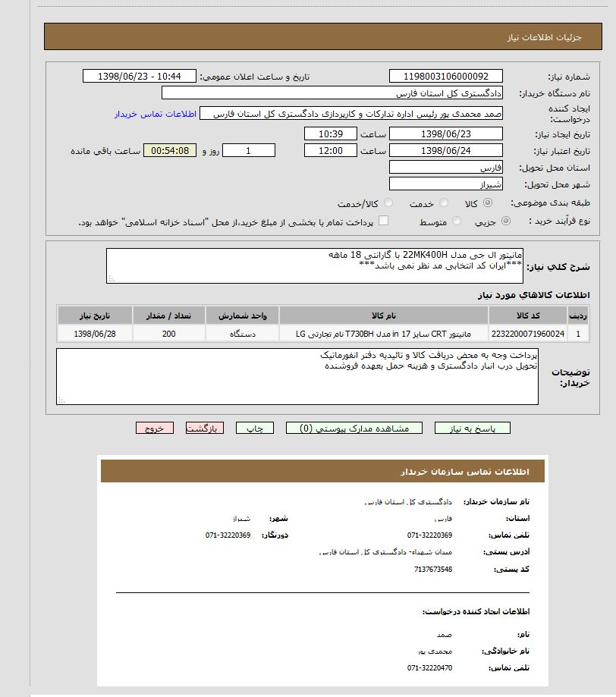Click the استان محل تحویل field
The image size is (616, 697).
click(x=445, y=168)
